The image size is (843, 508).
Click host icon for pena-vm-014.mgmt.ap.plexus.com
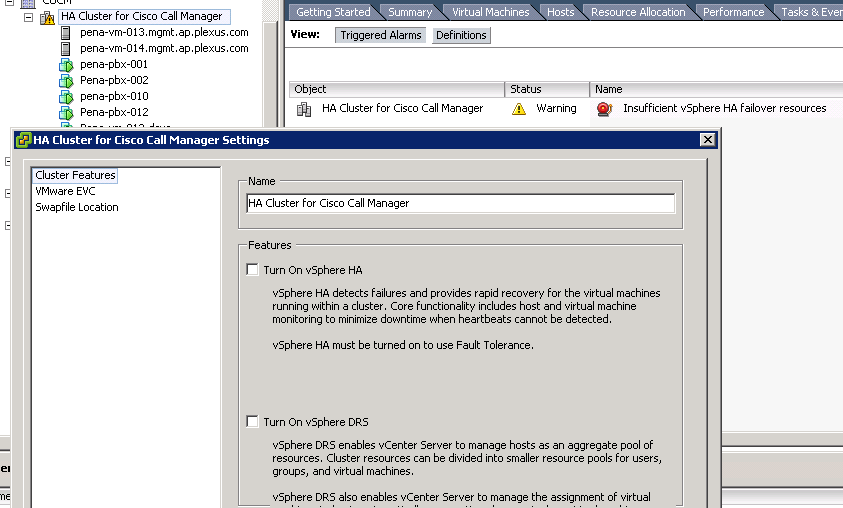[x=66, y=49]
